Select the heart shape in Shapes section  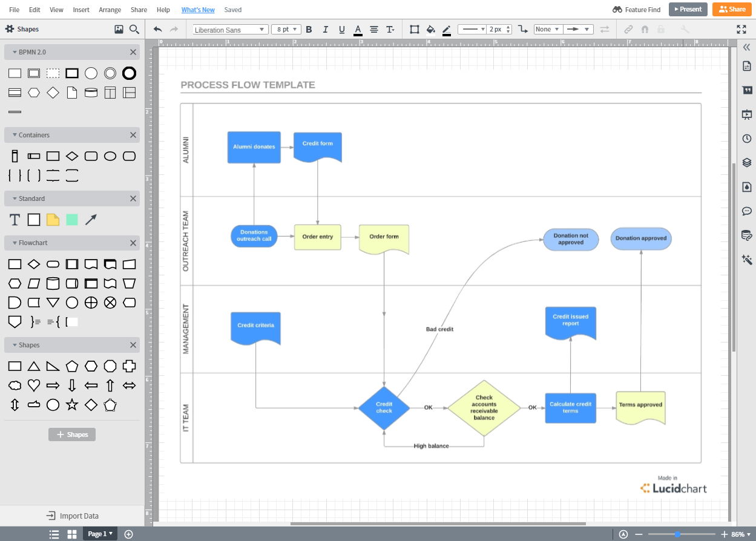tap(34, 385)
